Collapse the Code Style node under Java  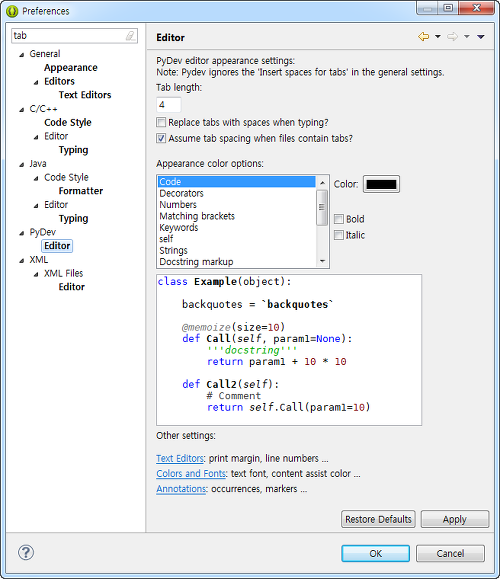tap(36, 178)
